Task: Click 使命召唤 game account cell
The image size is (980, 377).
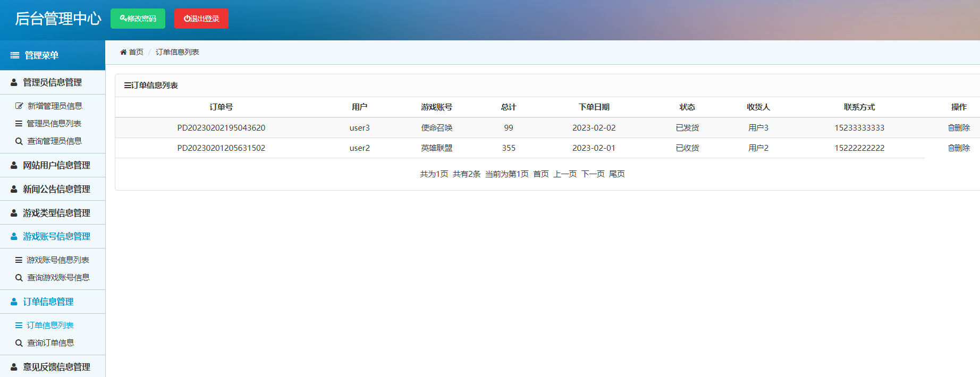Action: 436,127
